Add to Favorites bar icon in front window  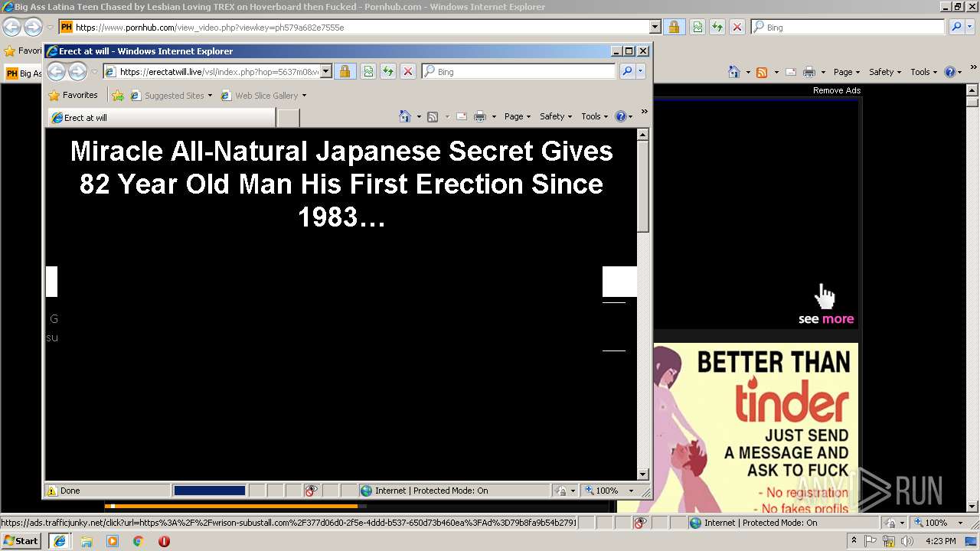pyautogui.click(x=117, y=96)
